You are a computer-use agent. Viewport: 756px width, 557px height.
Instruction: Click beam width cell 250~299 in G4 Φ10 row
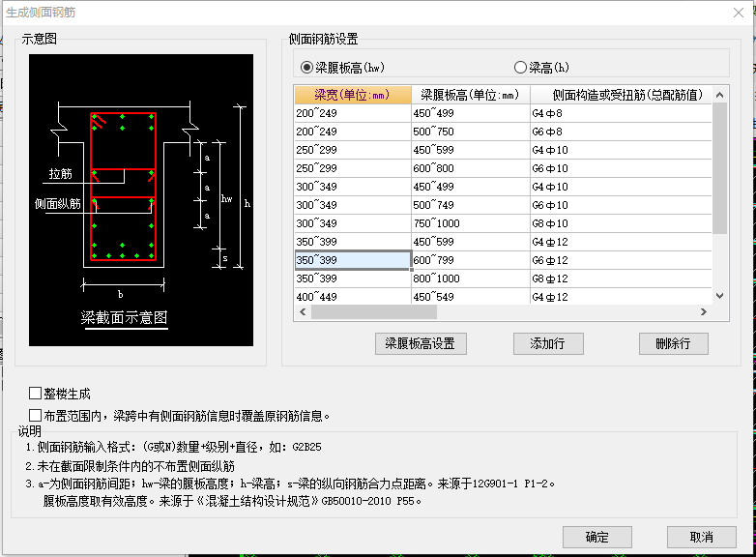coord(353,150)
